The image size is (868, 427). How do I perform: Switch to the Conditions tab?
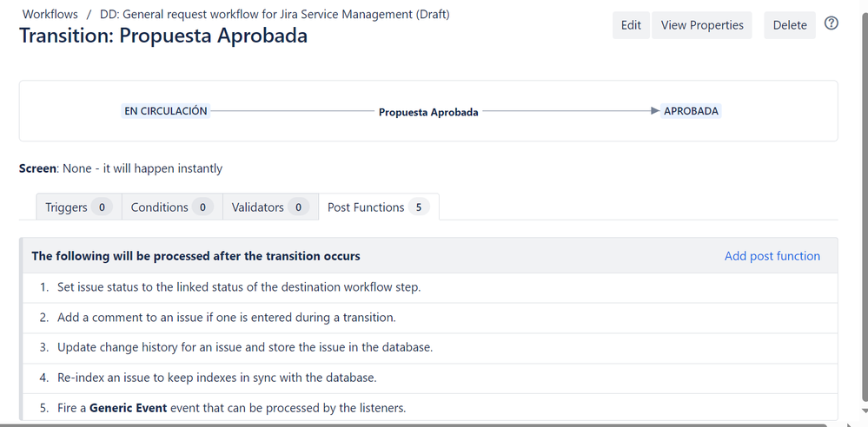(x=172, y=207)
